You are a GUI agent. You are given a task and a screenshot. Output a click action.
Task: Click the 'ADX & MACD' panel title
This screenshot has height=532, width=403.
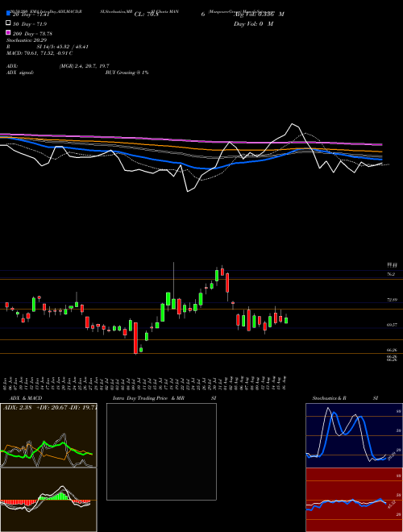26,398
